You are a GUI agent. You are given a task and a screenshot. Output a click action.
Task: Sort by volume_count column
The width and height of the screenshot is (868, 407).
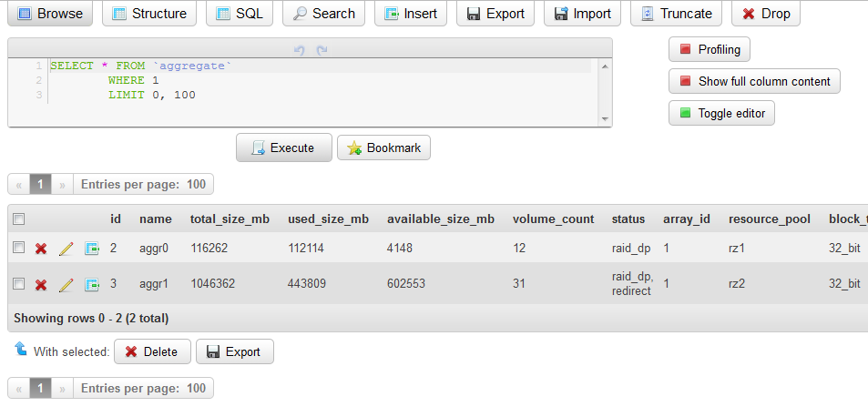[554, 219]
